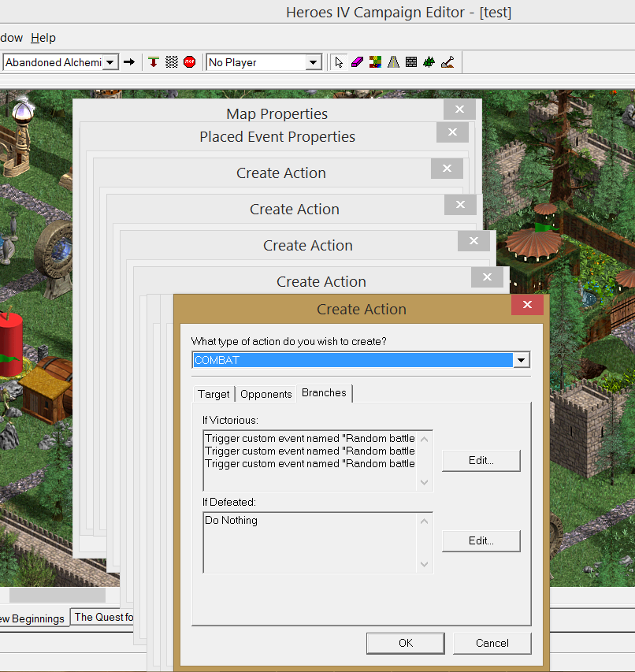Open the No Player dropdown
The height and width of the screenshot is (672, 635).
pos(314,62)
